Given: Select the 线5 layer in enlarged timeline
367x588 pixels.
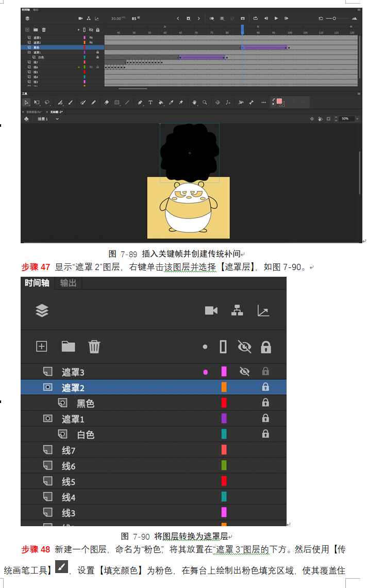Looking at the screenshot, I should pyautogui.click(x=69, y=481).
